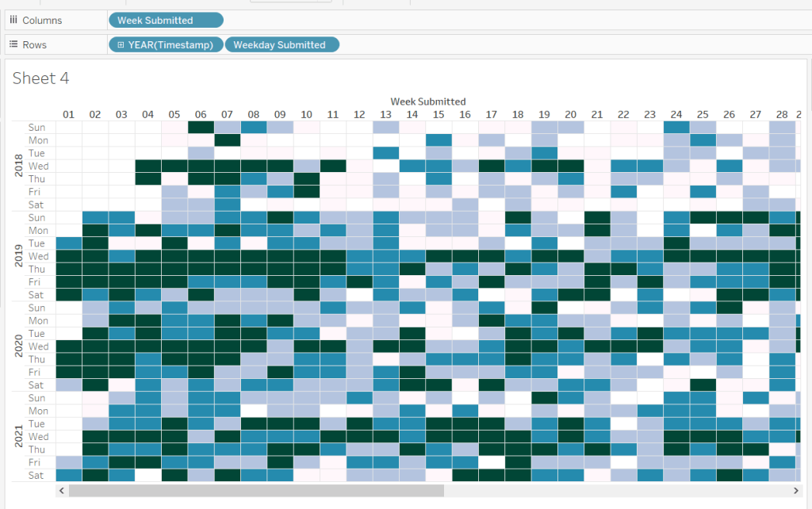Click the Wed row label under 2019
812x509 pixels.
pos(38,256)
